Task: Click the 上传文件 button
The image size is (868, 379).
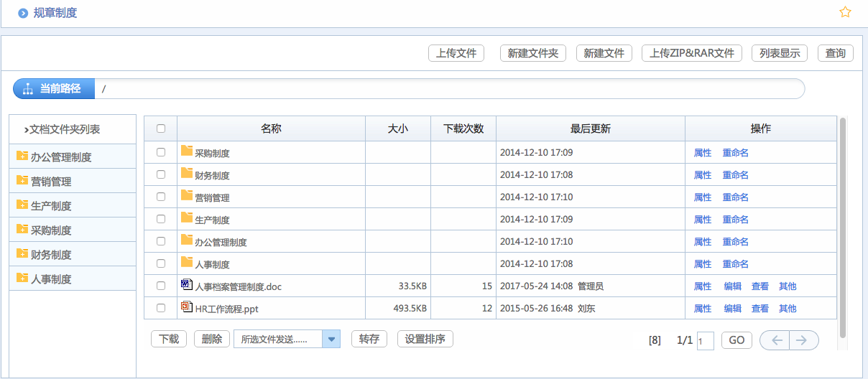Action: pos(456,53)
